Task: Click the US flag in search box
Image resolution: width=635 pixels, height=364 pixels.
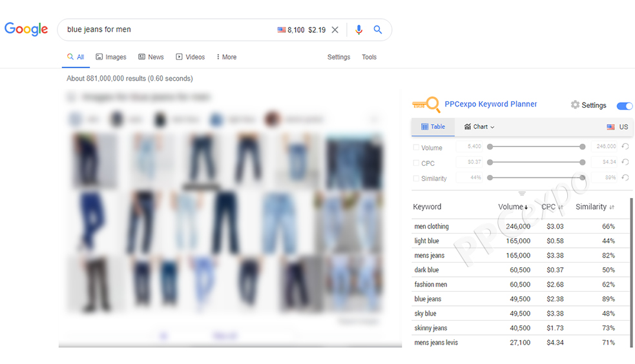Action: pos(282,30)
